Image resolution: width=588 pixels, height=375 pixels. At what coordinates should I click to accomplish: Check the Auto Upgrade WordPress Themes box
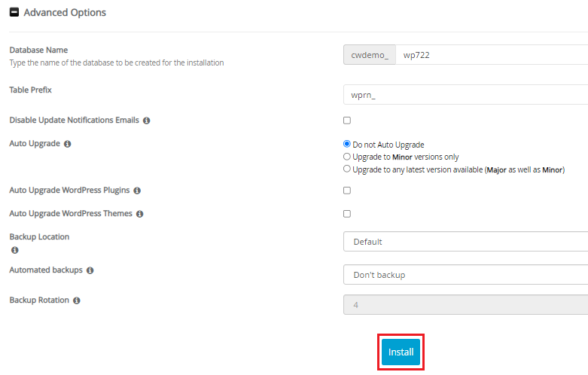coord(347,214)
